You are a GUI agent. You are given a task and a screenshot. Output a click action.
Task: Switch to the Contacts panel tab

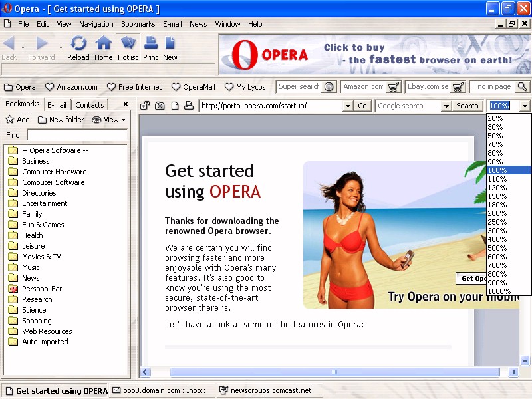pyautogui.click(x=90, y=105)
